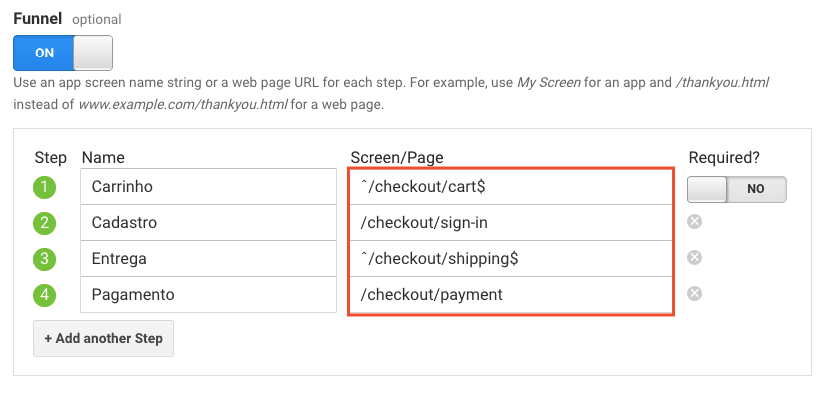Click the 'optional' label beside Funnel
The width and height of the screenshot is (827, 393).
97,20
